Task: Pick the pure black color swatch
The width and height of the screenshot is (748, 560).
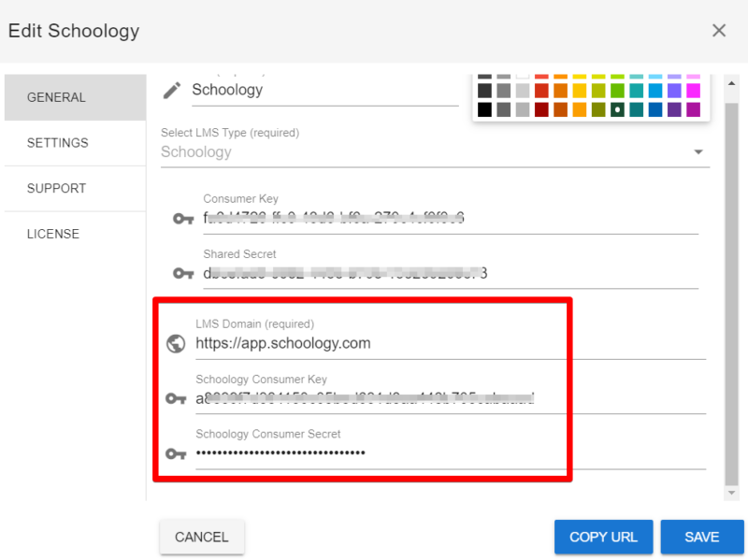Action: [x=484, y=109]
